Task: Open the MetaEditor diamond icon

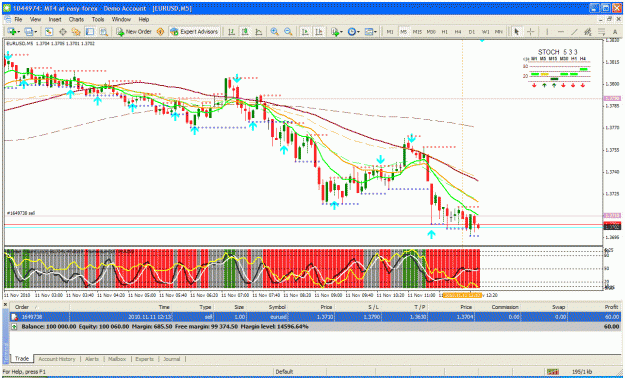Action: click(x=161, y=32)
